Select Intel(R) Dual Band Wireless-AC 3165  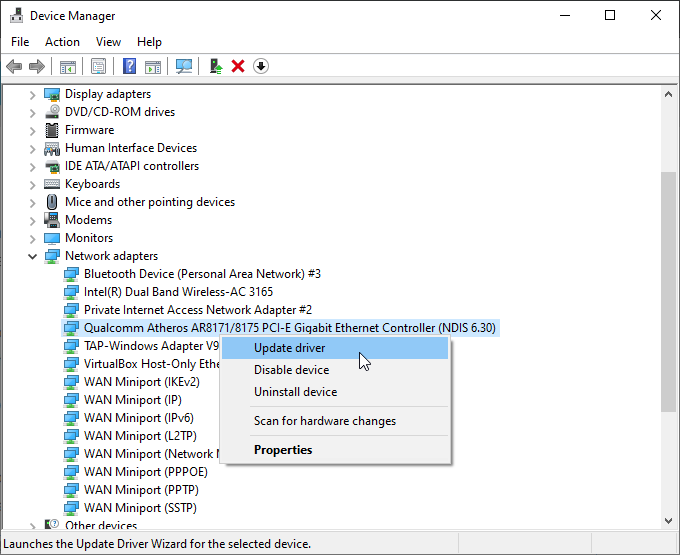pyautogui.click(x=178, y=292)
